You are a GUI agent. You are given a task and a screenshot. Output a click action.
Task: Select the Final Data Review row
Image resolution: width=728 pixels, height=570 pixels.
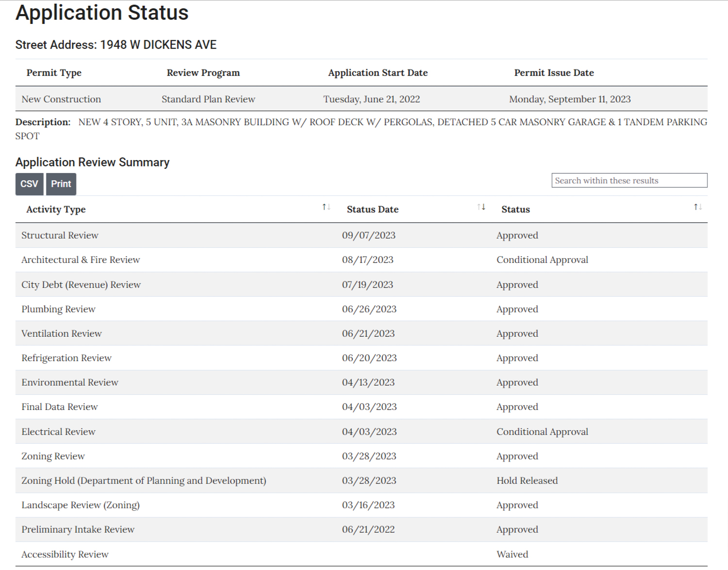361,407
